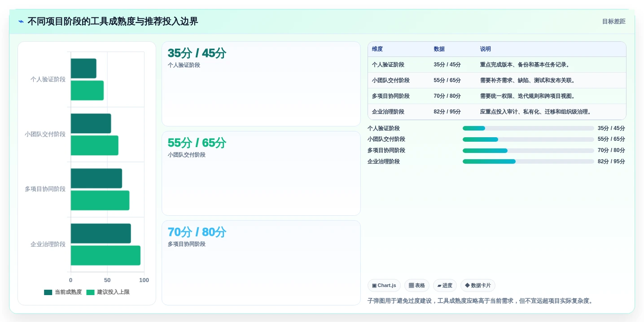
Task: Click the 小团队交付阶段 recommended limit light bar
Action: tap(95, 146)
